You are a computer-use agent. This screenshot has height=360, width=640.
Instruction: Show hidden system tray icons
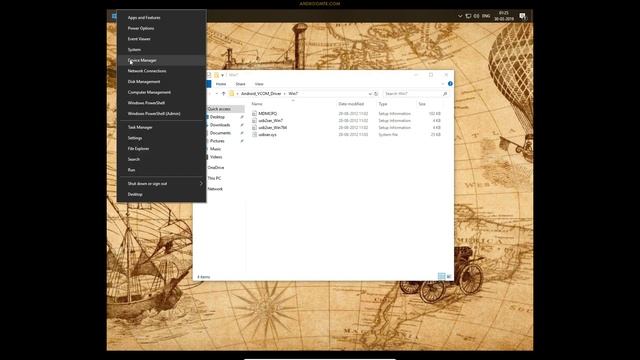(x=460, y=16)
